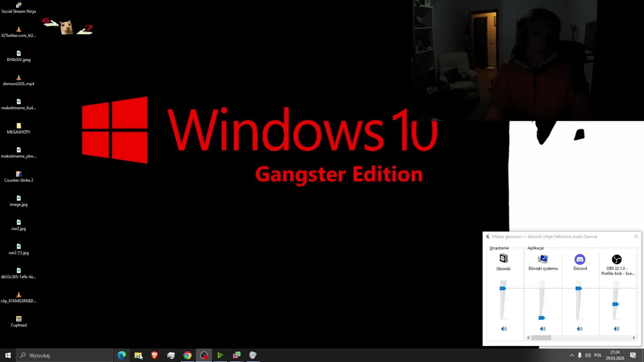Click the Dźwięki systemu volume slider handle
644x362 pixels.
click(x=542, y=318)
